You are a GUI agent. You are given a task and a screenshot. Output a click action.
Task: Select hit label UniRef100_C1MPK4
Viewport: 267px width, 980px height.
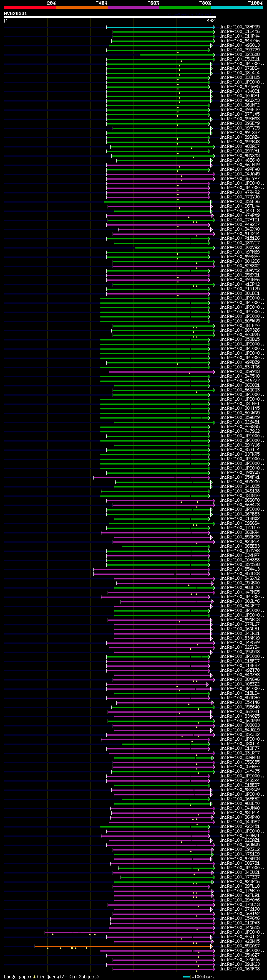point(239,36)
